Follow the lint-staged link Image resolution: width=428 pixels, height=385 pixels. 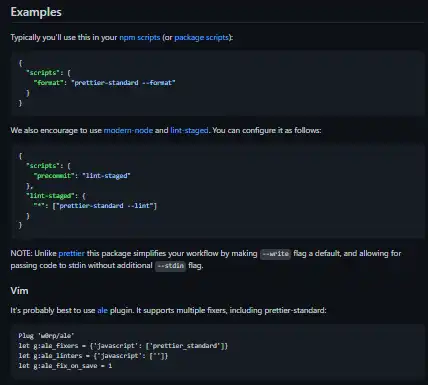coord(189,130)
